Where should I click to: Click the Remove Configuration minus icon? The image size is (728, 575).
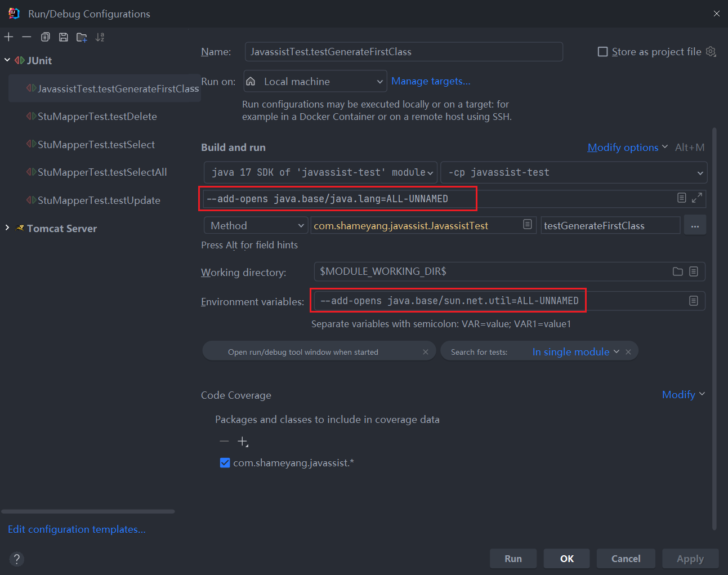click(x=26, y=37)
